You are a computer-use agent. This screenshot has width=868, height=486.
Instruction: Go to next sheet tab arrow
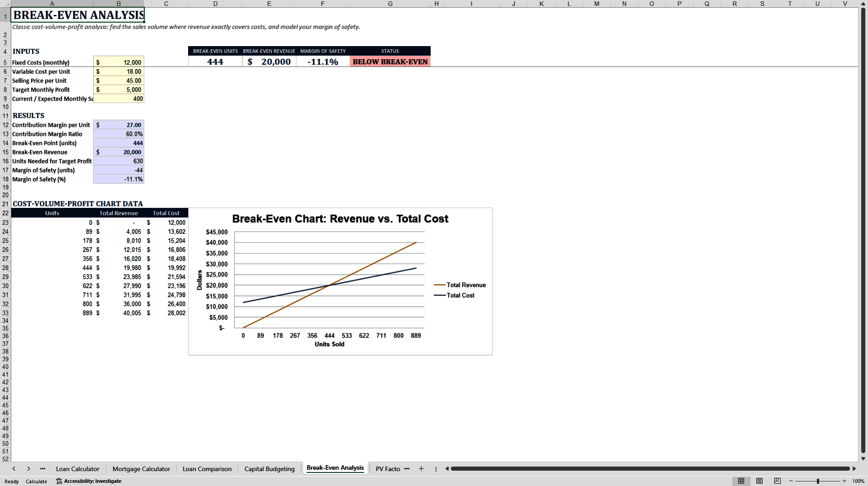tap(28, 469)
